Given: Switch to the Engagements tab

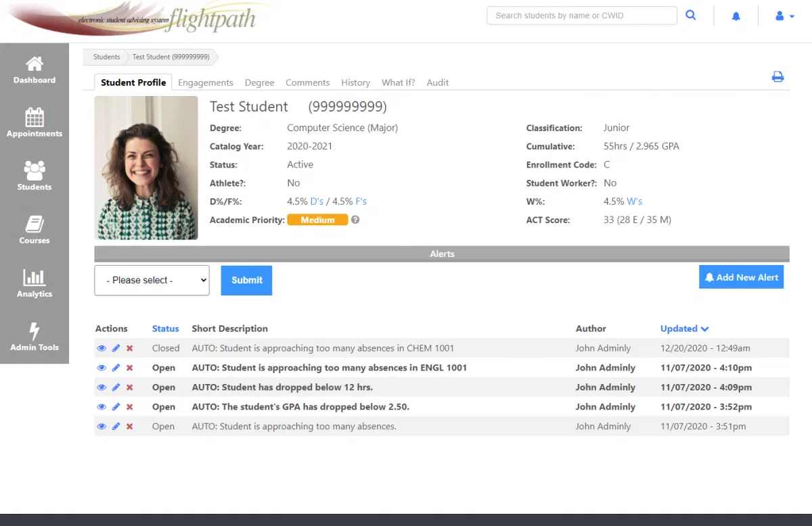Looking at the screenshot, I should 206,82.
